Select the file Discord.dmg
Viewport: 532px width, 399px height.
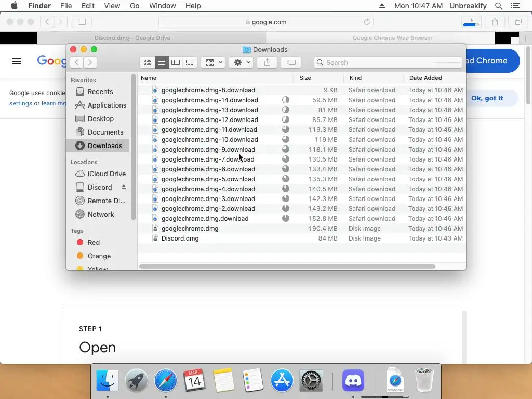(302, 238)
